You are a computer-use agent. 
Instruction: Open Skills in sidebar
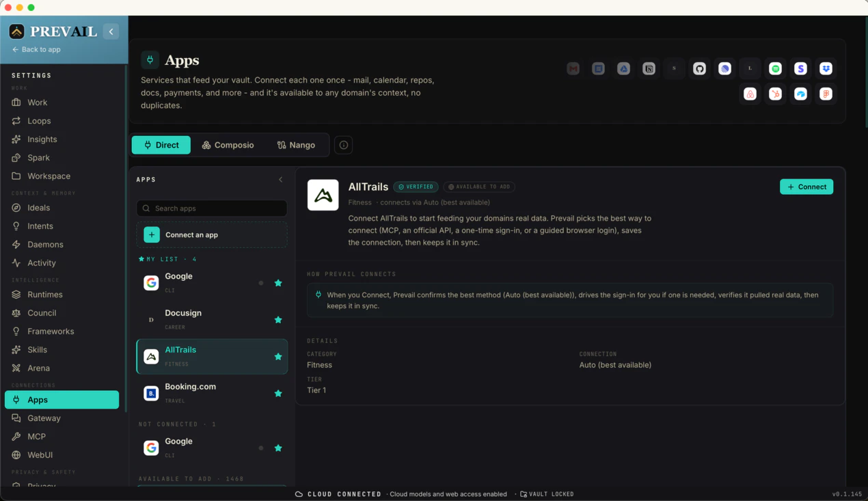coord(62,350)
